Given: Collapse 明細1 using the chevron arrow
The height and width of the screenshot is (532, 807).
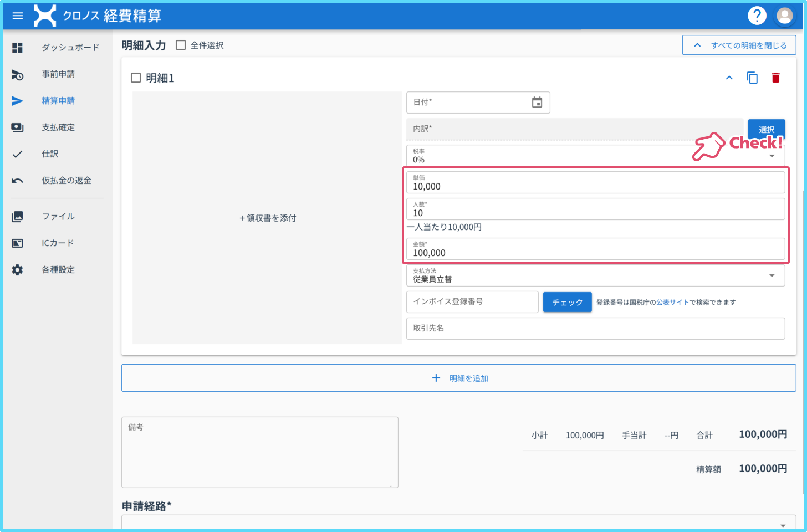Looking at the screenshot, I should point(729,78).
